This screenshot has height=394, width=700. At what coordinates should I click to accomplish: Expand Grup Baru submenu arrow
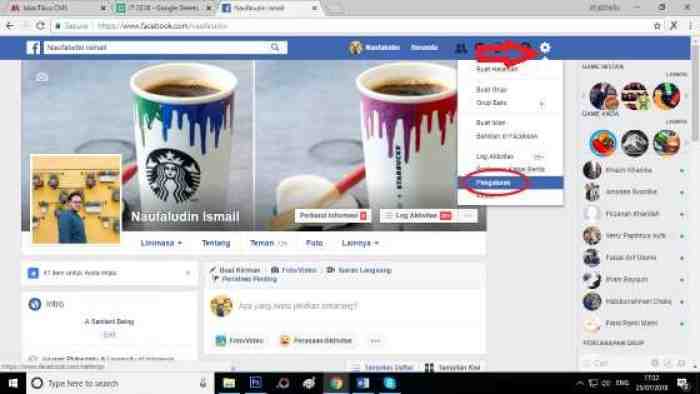(542, 104)
